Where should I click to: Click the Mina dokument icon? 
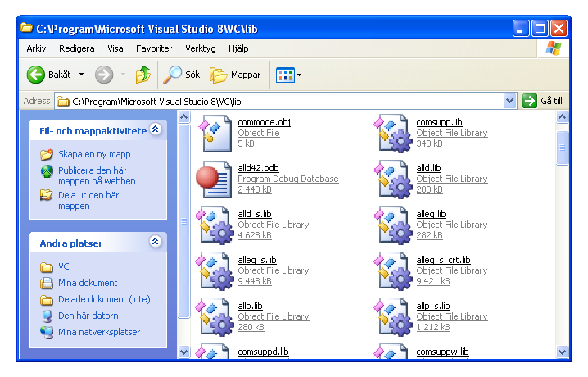pyautogui.click(x=47, y=283)
